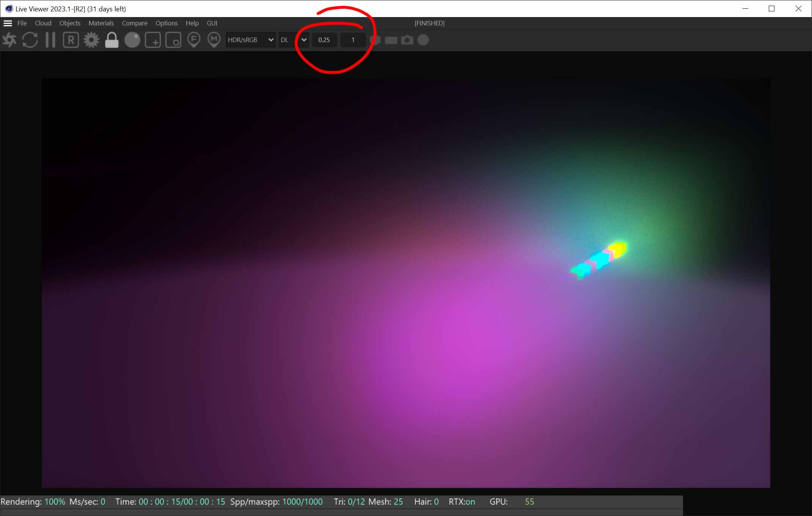
Task: Select the pick material M pin
Action: pyautogui.click(x=214, y=40)
